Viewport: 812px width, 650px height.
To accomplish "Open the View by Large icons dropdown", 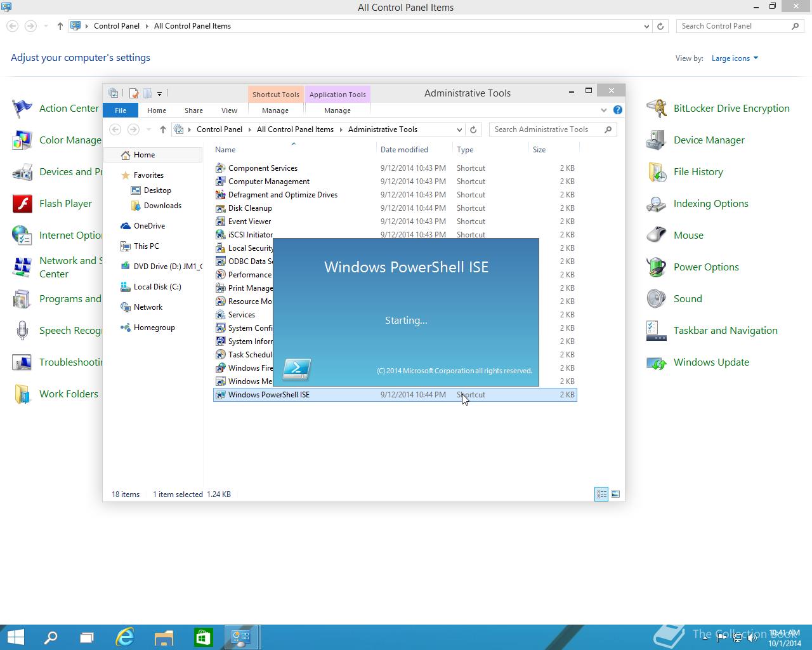I will tap(735, 58).
